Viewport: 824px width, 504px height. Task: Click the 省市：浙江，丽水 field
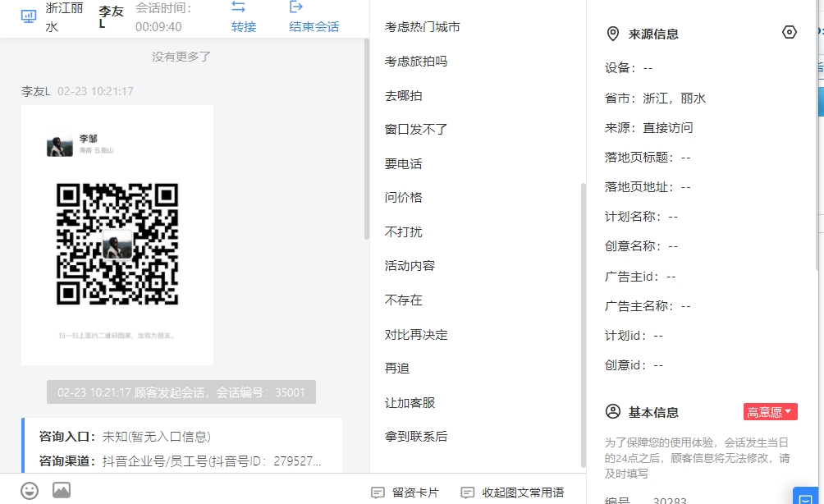pyautogui.click(x=655, y=99)
